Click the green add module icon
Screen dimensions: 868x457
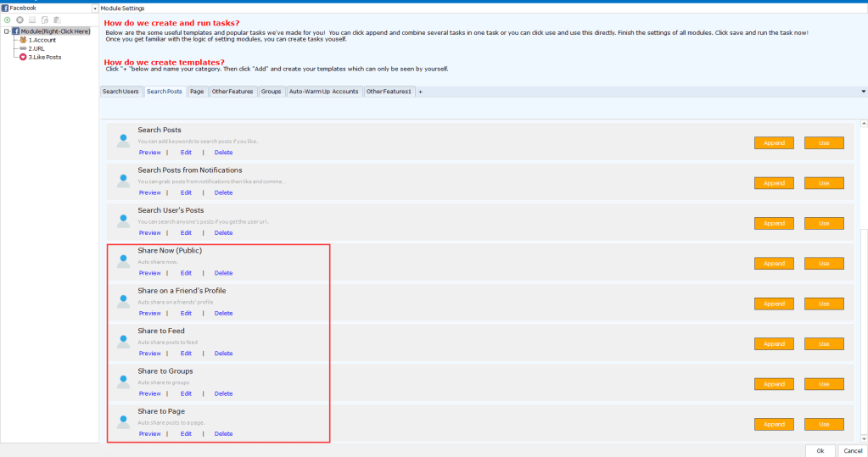pyautogui.click(x=8, y=19)
